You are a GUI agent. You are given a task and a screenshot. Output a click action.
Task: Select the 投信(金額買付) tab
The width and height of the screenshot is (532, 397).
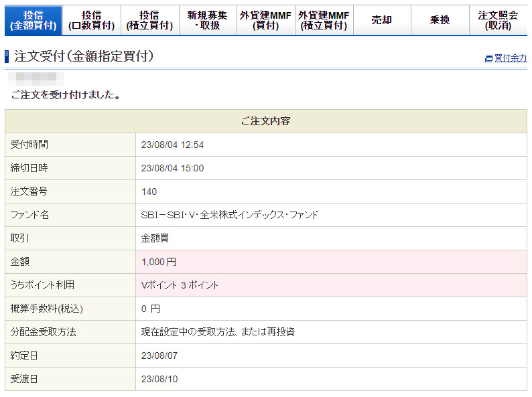(x=33, y=20)
